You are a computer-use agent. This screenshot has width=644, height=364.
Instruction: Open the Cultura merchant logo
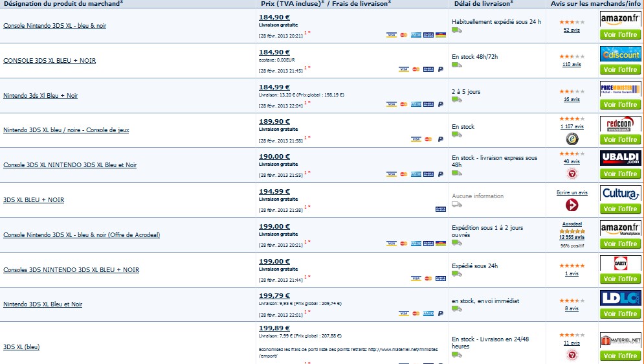[620, 194]
